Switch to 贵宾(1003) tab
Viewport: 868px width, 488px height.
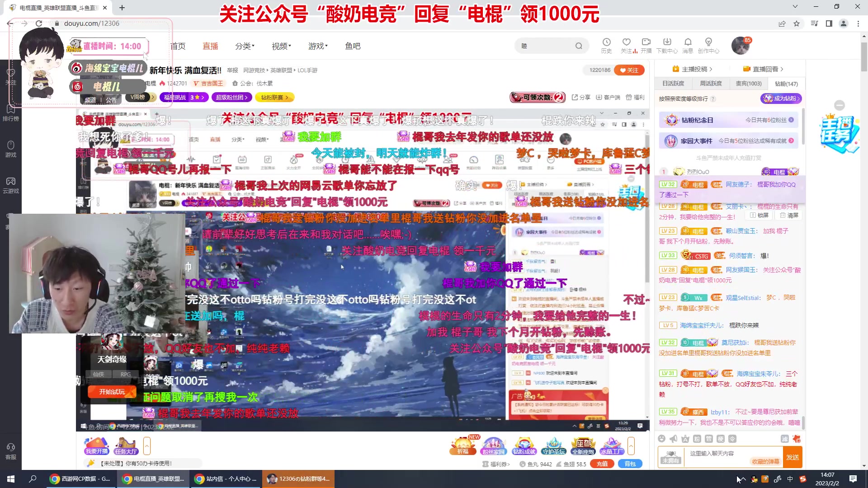(748, 84)
